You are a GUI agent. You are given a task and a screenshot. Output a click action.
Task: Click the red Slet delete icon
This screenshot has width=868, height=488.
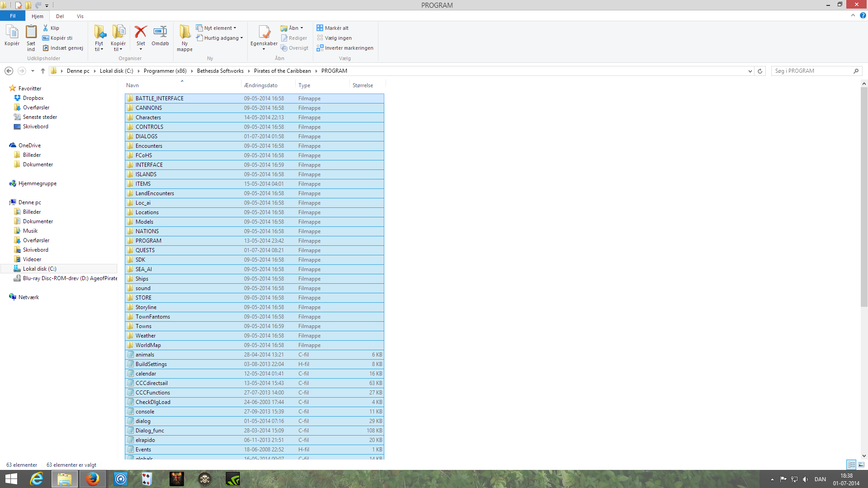141,32
